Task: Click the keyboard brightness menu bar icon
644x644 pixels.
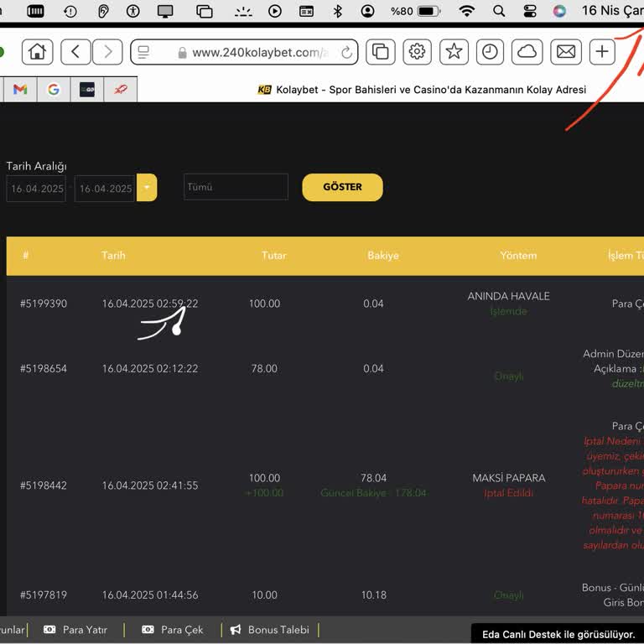Action: pos(243,12)
